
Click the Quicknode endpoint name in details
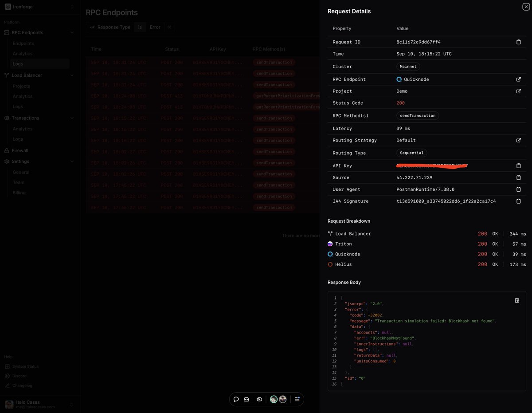[x=416, y=79]
